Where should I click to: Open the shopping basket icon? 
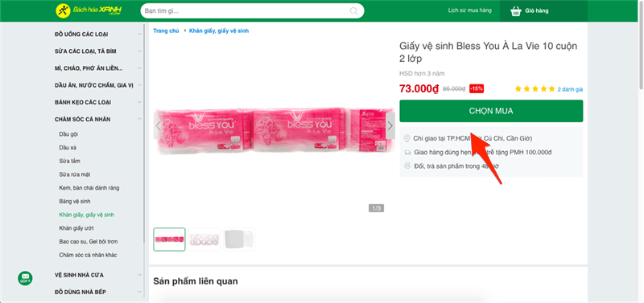516,11
